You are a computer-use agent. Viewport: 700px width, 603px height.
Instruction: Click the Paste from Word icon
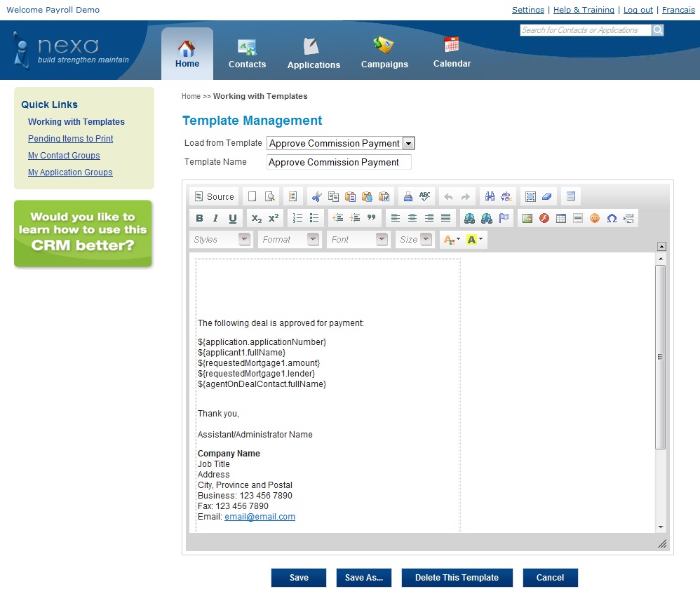pyautogui.click(x=384, y=196)
